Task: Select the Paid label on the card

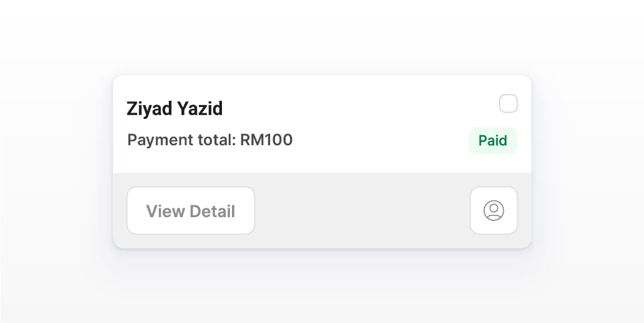Action: pos(493,140)
